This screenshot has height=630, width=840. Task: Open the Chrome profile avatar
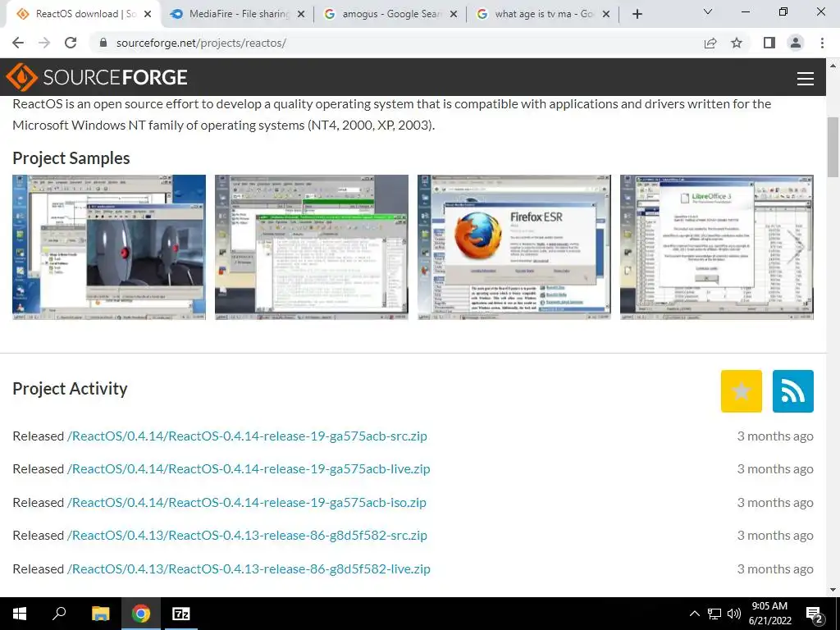[796, 43]
